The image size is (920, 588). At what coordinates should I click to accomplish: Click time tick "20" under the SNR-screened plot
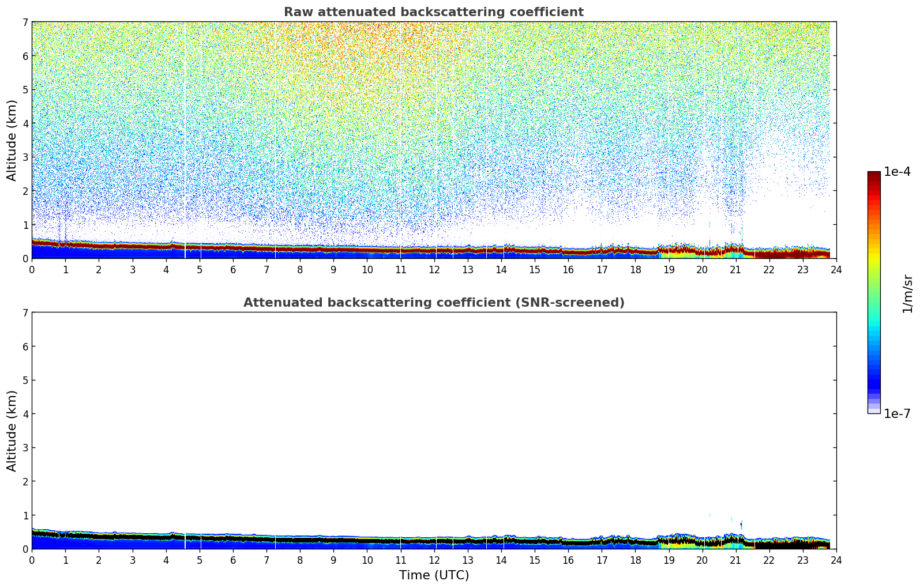(702, 560)
